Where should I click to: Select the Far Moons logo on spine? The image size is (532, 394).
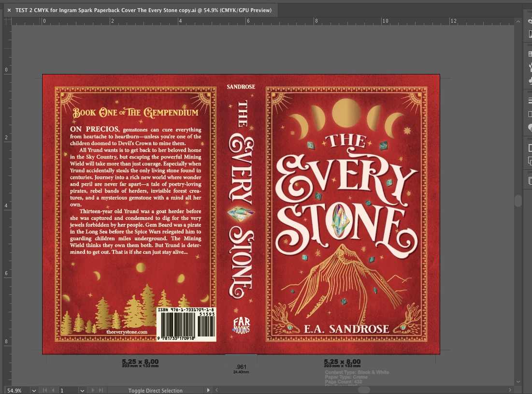(241, 325)
